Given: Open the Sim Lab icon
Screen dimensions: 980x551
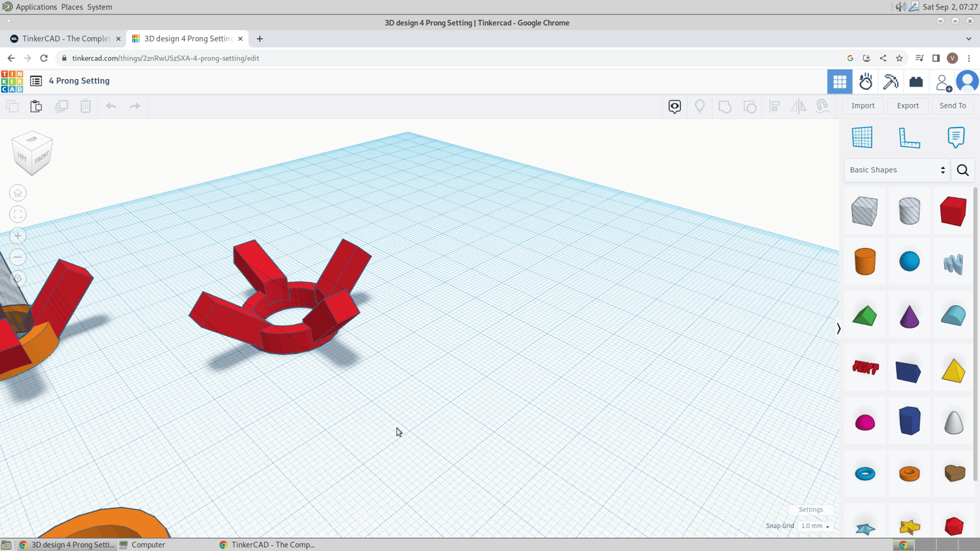Looking at the screenshot, I should click(x=866, y=82).
